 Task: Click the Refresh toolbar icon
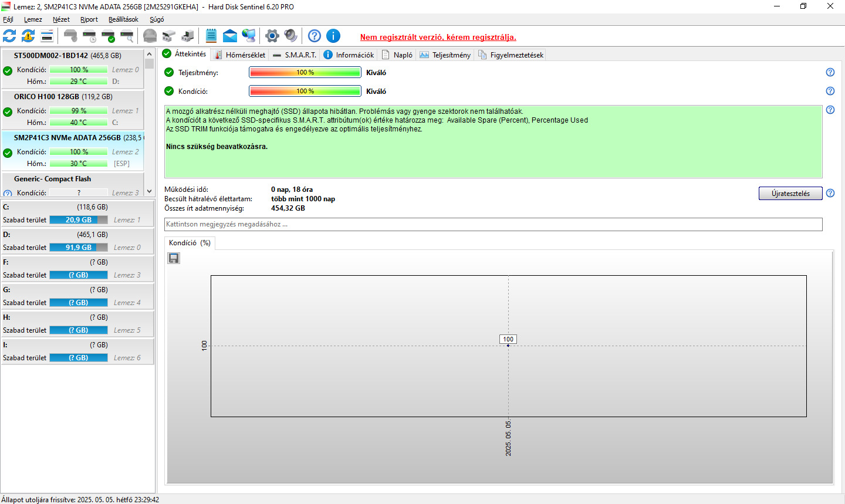tap(9, 36)
